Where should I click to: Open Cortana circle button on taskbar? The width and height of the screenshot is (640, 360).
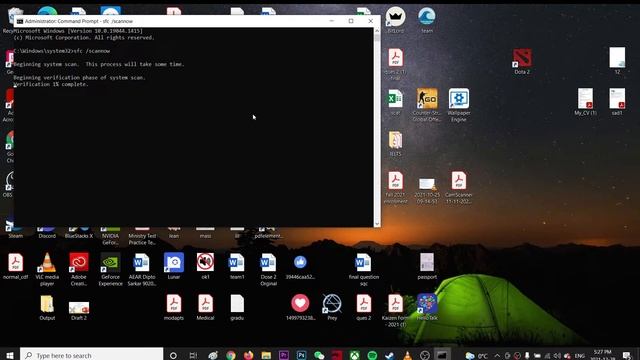tap(173, 356)
